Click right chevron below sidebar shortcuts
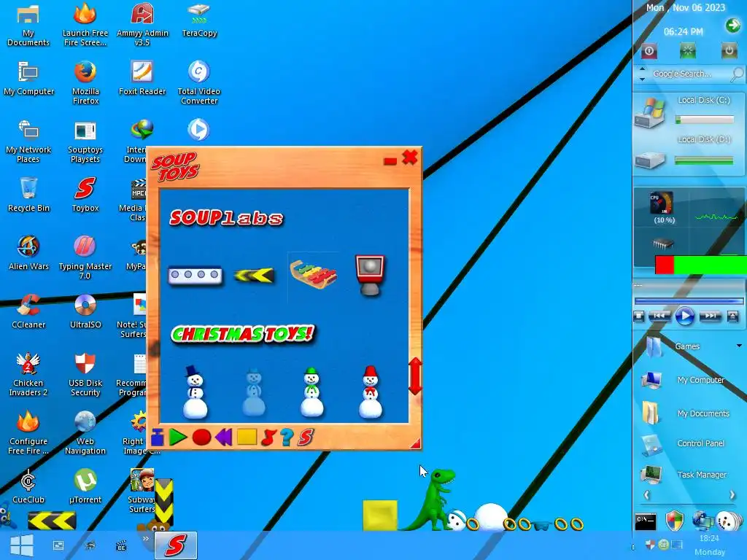 [x=732, y=495]
